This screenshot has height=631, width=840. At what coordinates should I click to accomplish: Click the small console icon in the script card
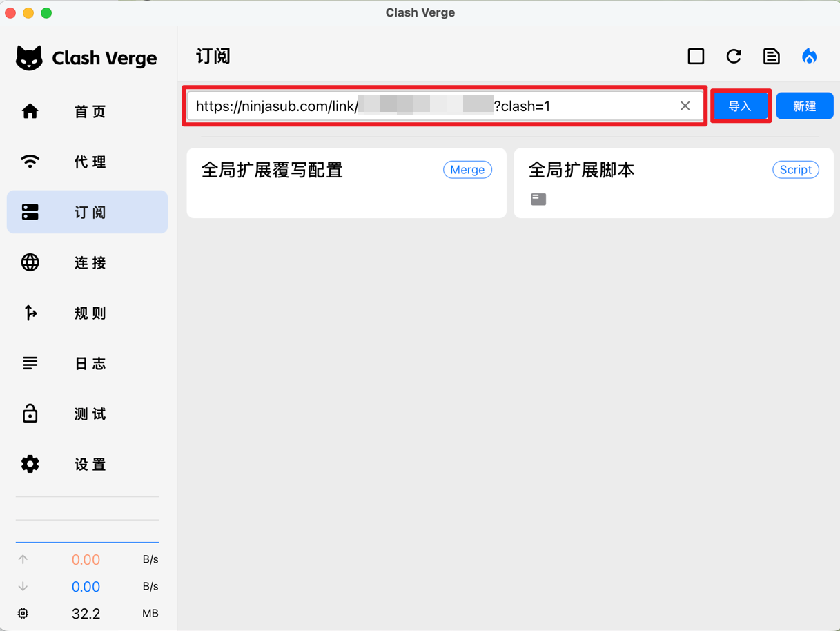pos(538,200)
